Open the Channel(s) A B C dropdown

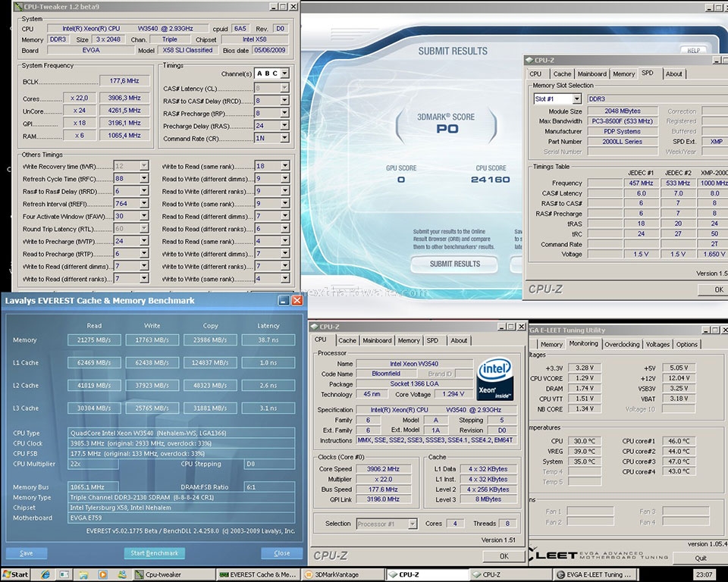(x=284, y=74)
